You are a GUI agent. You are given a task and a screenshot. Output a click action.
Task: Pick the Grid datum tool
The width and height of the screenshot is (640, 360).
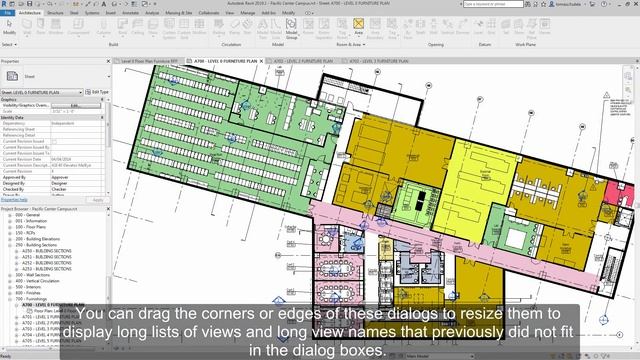click(491, 27)
